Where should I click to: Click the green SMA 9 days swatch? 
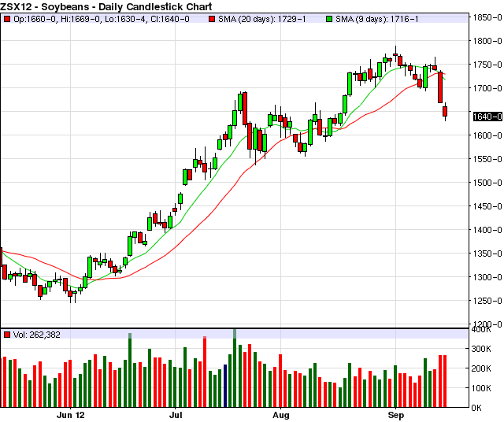click(329, 19)
